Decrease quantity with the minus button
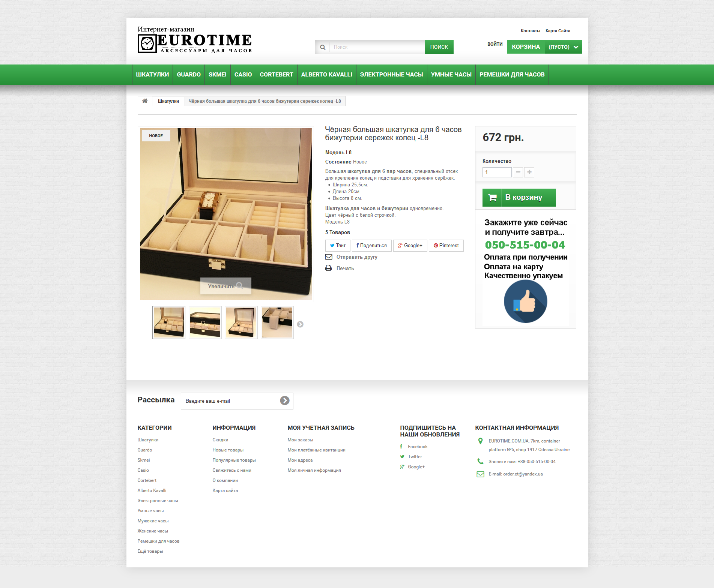 click(518, 172)
